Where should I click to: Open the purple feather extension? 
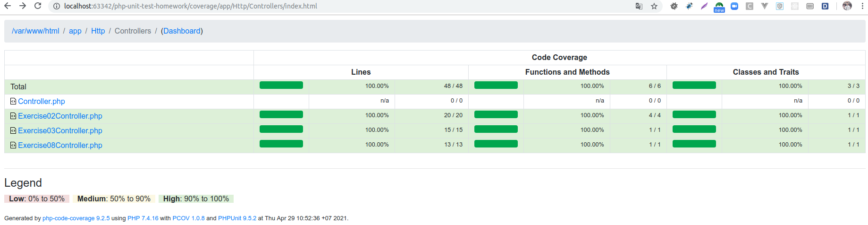704,6
